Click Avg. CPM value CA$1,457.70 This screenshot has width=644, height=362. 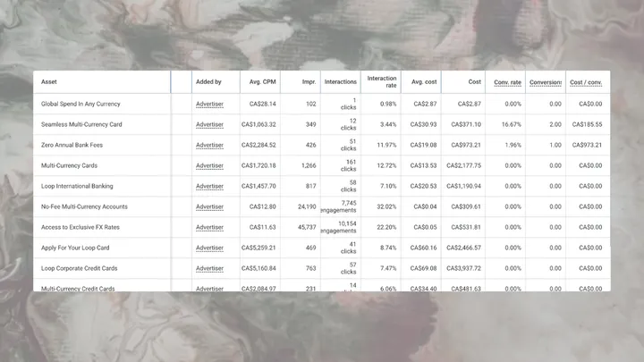click(258, 186)
